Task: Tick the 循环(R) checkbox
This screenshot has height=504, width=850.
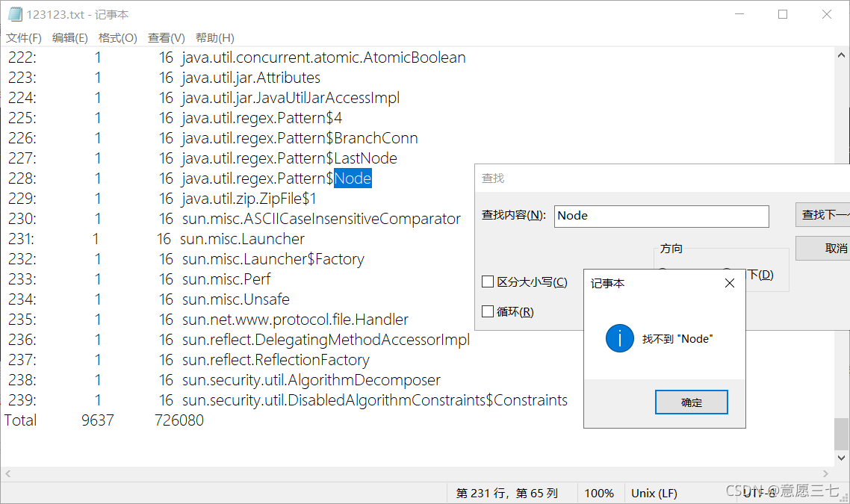Action: (x=488, y=312)
